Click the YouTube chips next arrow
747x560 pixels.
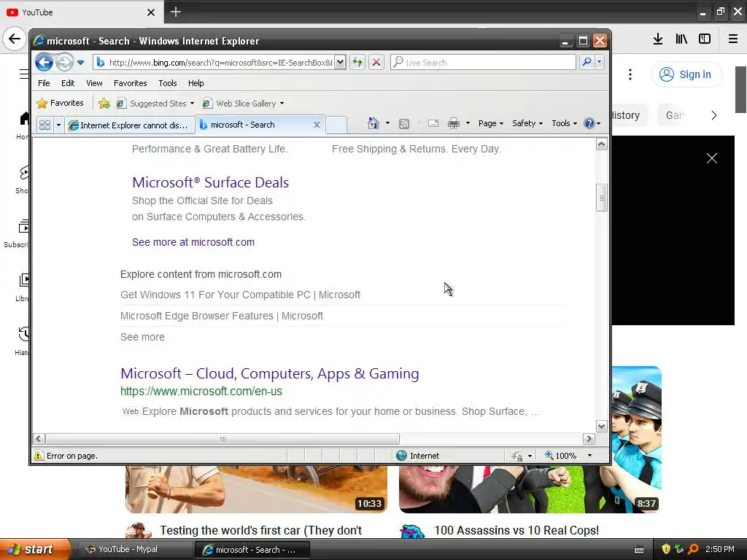point(713,115)
